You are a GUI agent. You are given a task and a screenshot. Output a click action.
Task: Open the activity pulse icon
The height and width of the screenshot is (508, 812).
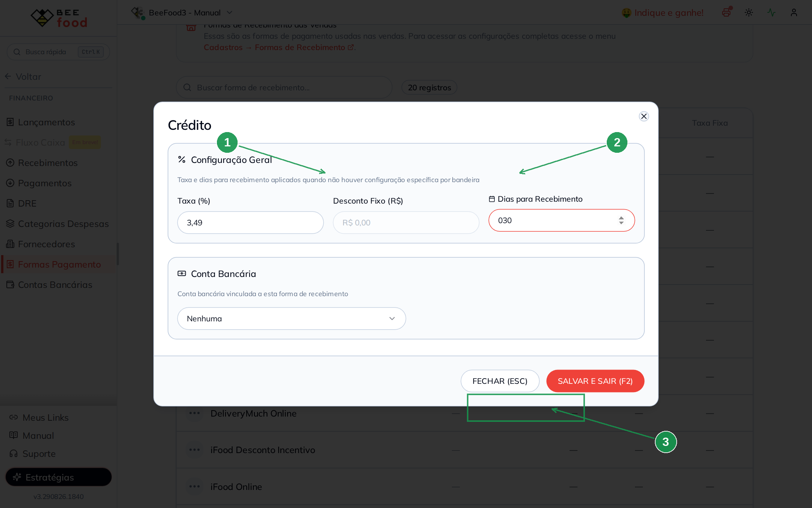click(771, 12)
